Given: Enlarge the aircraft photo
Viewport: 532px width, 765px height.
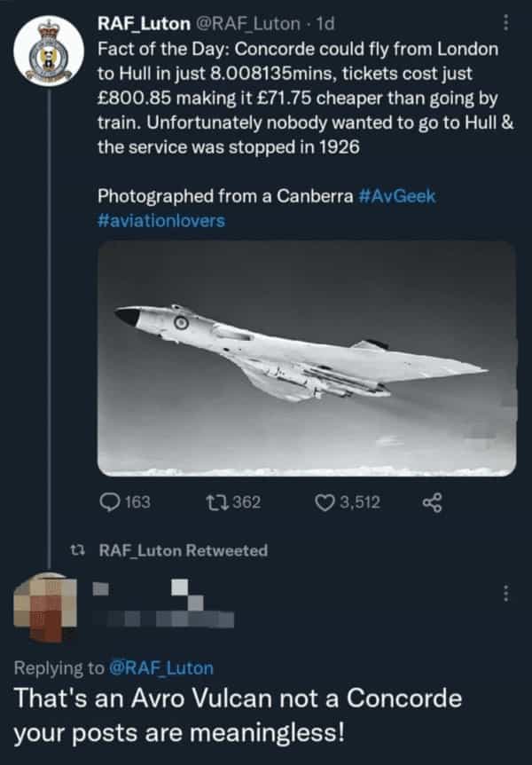Looking at the screenshot, I should (306, 358).
